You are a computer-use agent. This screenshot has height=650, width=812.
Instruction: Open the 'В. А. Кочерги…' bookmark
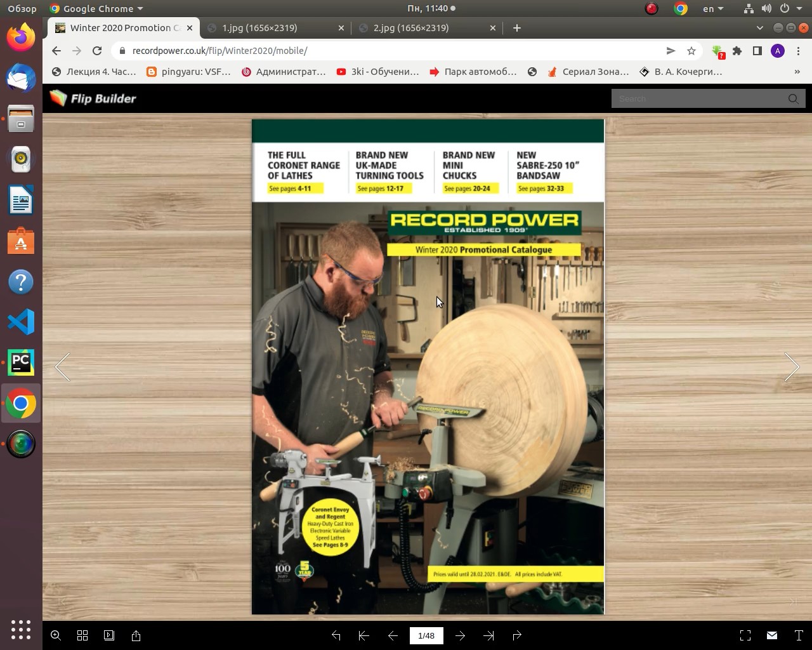point(681,72)
